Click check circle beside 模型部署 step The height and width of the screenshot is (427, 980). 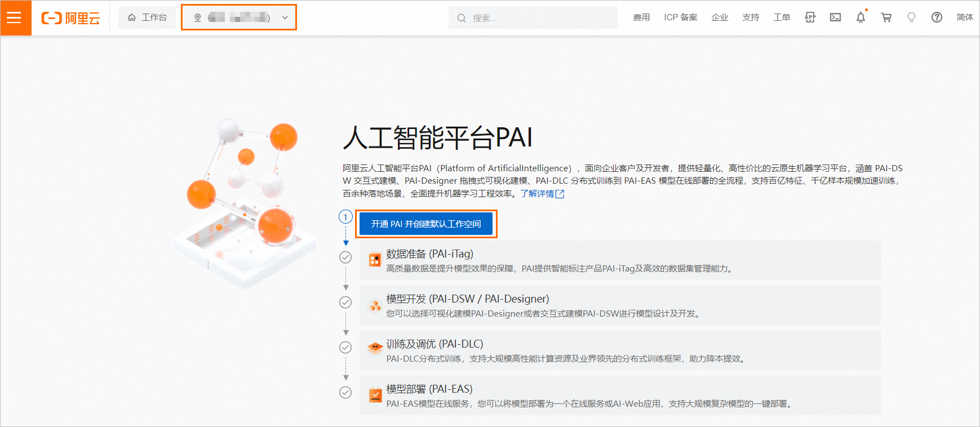(345, 393)
